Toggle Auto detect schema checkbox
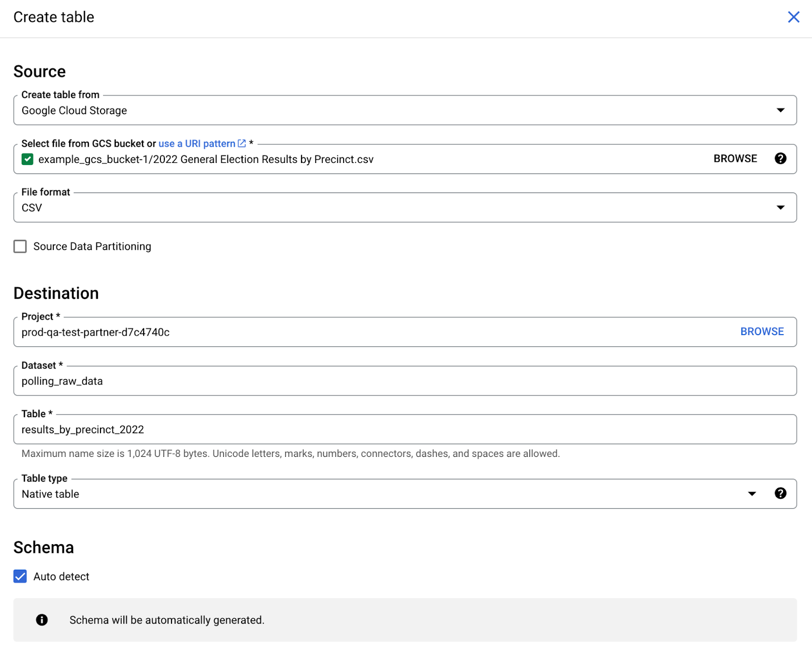Viewport: 812px width, 662px height. coord(20,577)
